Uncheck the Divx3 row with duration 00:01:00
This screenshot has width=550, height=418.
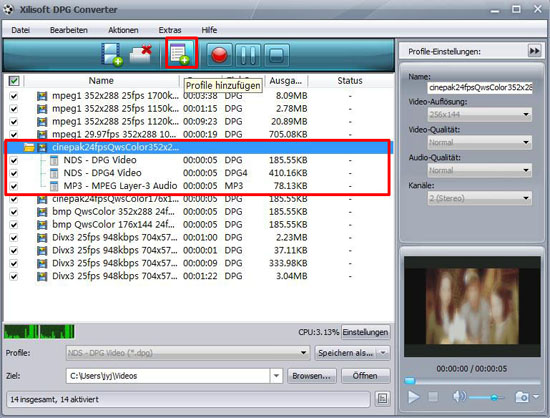click(x=13, y=238)
